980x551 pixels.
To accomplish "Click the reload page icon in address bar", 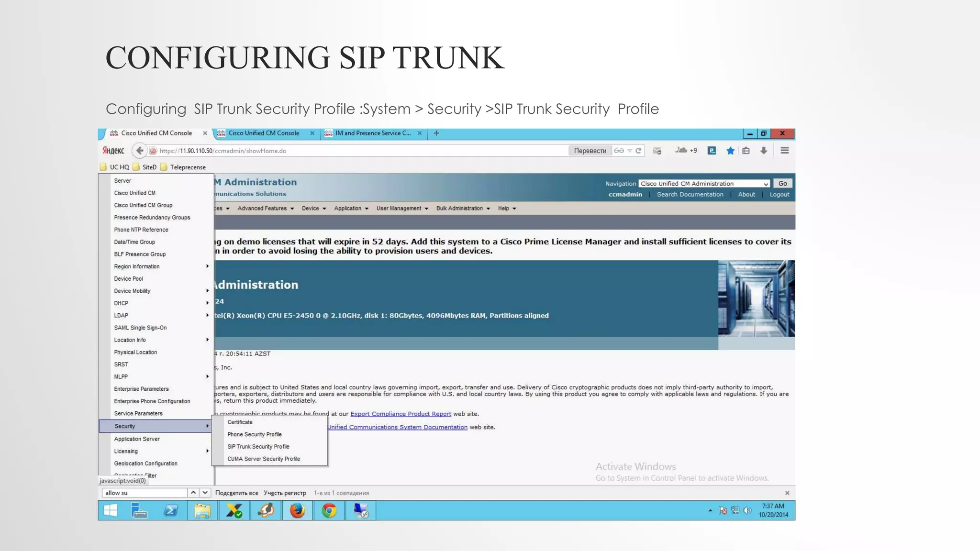I will (638, 151).
